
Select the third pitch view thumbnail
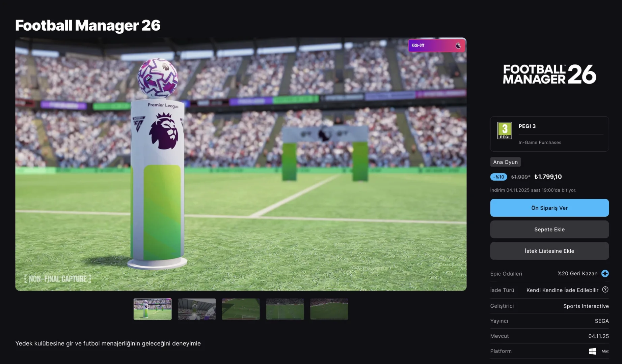tap(241, 309)
